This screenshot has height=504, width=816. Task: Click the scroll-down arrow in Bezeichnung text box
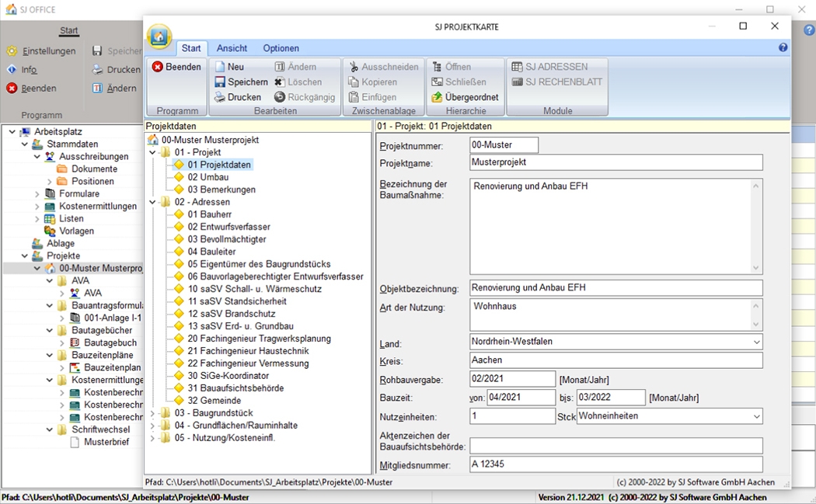pos(756,268)
